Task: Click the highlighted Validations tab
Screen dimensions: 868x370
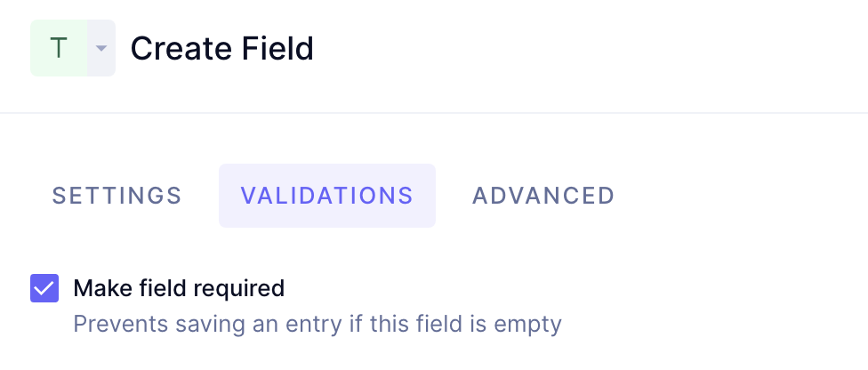Action: pos(327,196)
